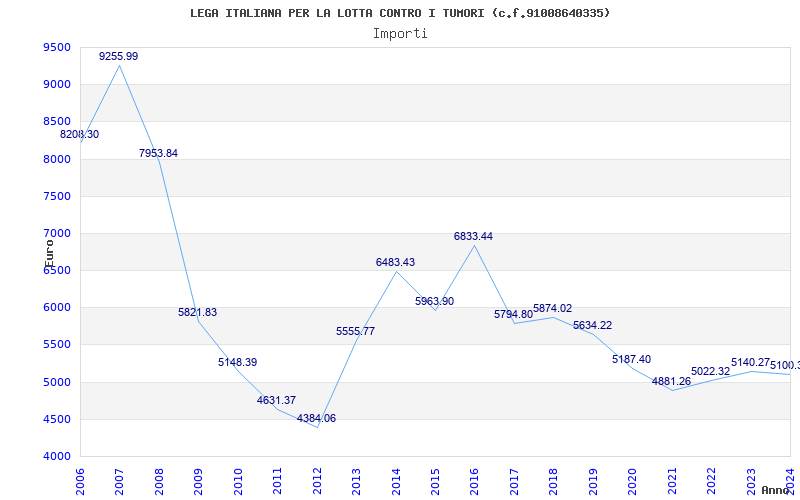Click the lowest value label 4384.06

pos(316,418)
